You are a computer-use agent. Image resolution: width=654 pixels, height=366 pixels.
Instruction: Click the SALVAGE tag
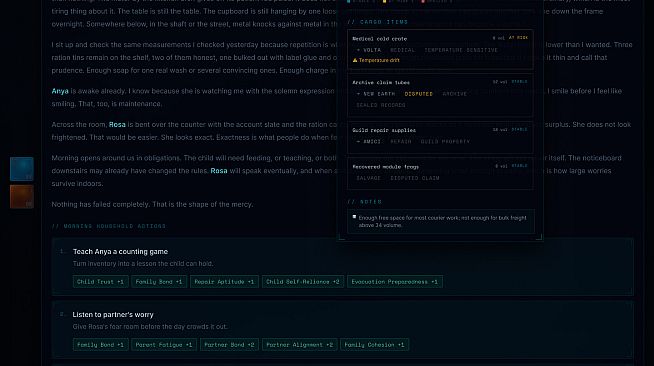click(x=368, y=178)
